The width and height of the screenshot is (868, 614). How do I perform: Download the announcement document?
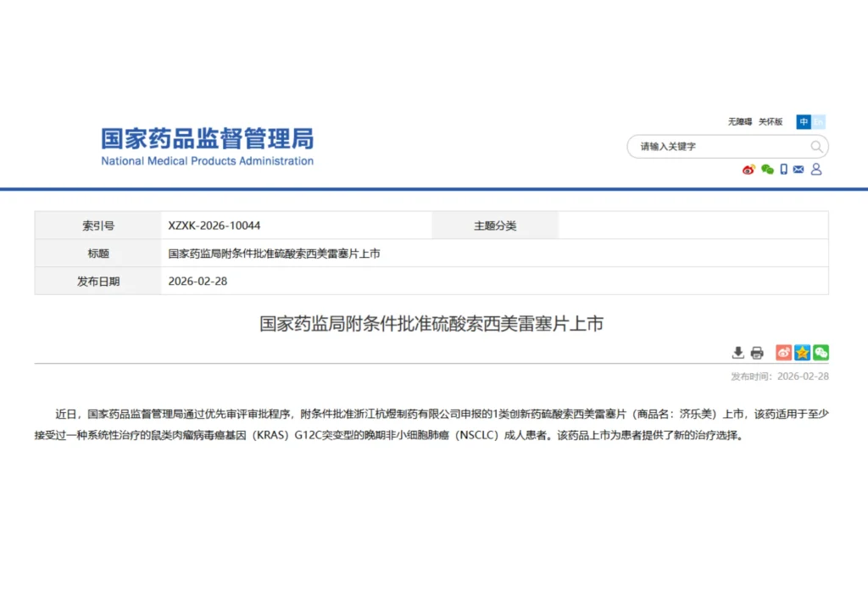coord(737,353)
